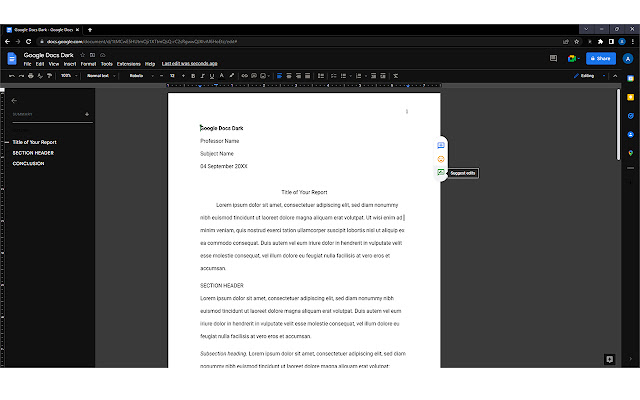Open the Help menu
640x400 pixels.
pos(150,64)
